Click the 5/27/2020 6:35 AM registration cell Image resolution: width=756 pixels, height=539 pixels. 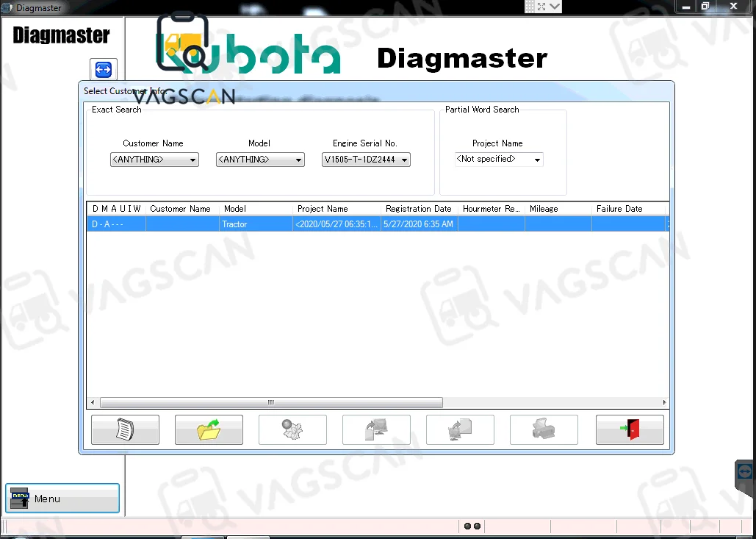[x=420, y=224]
